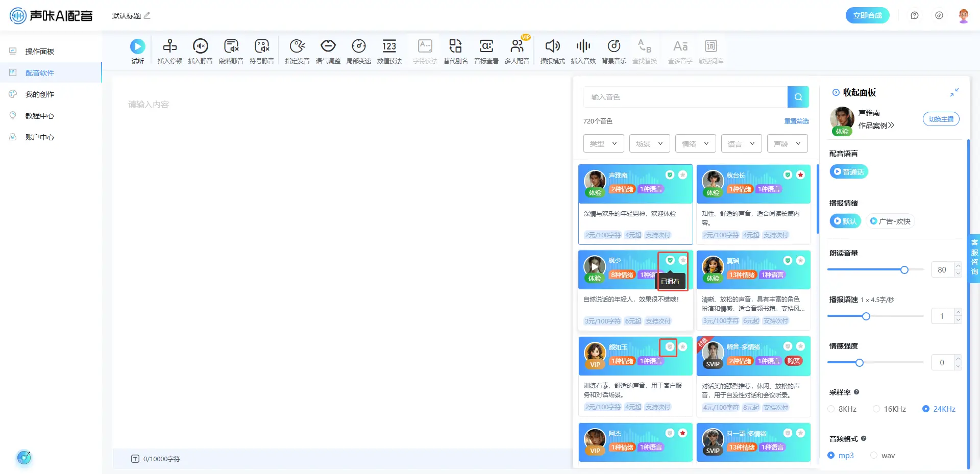Viewport: 980px width, 474px height.
Task: Go to 我的创作 in the sidebar
Action: click(x=40, y=94)
